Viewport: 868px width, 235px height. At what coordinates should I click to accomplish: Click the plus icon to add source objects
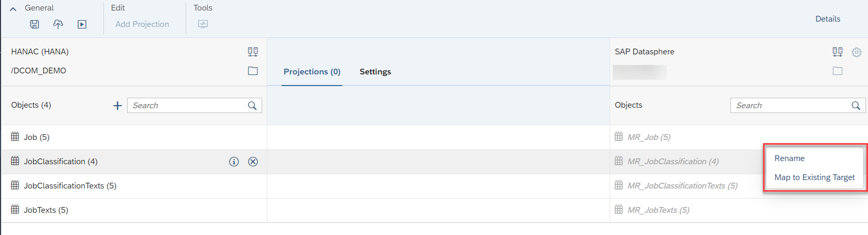pos(118,106)
